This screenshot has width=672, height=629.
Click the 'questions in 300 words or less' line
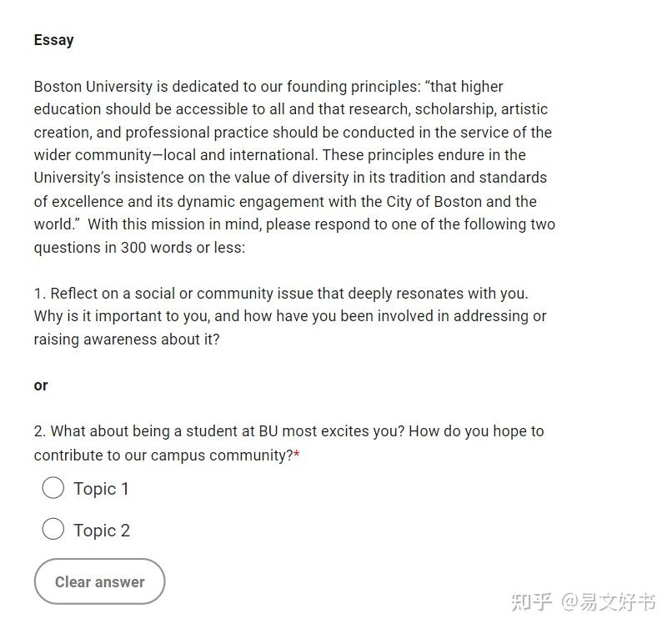click(x=140, y=248)
